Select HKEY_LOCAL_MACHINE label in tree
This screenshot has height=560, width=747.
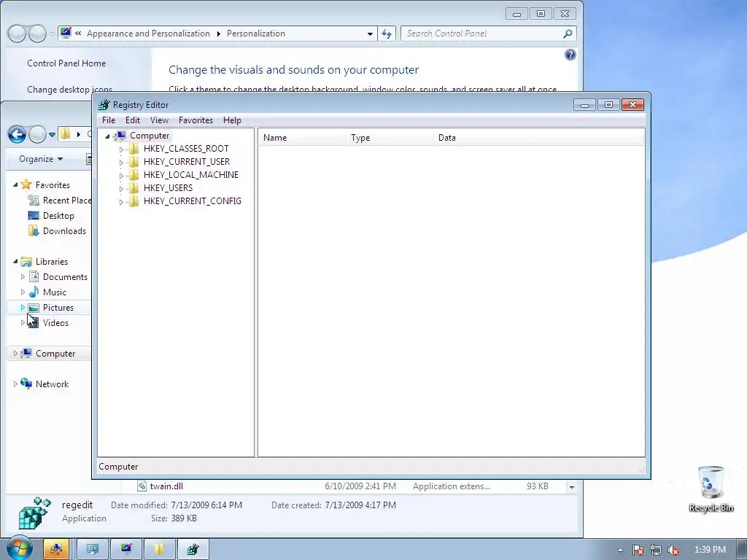point(191,175)
